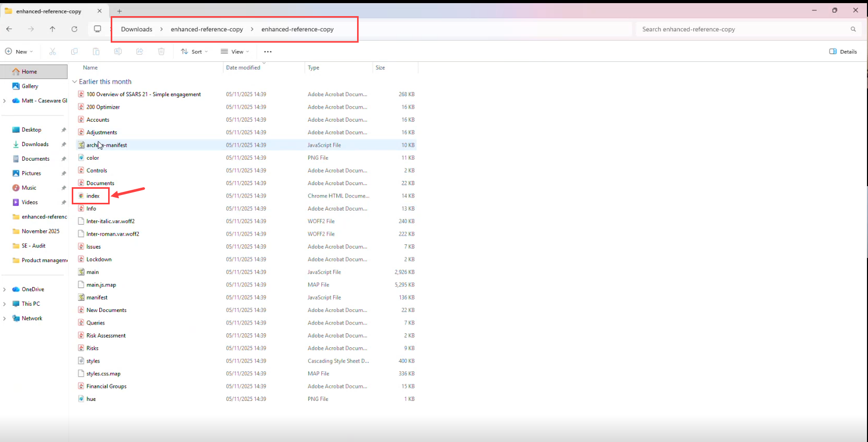Image resolution: width=868 pixels, height=442 pixels.
Task: Sort by the Type column header
Action: coord(313,68)
